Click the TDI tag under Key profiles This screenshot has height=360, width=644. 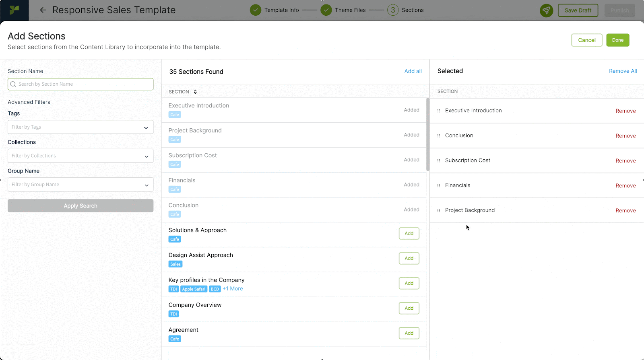click(173, 289)
